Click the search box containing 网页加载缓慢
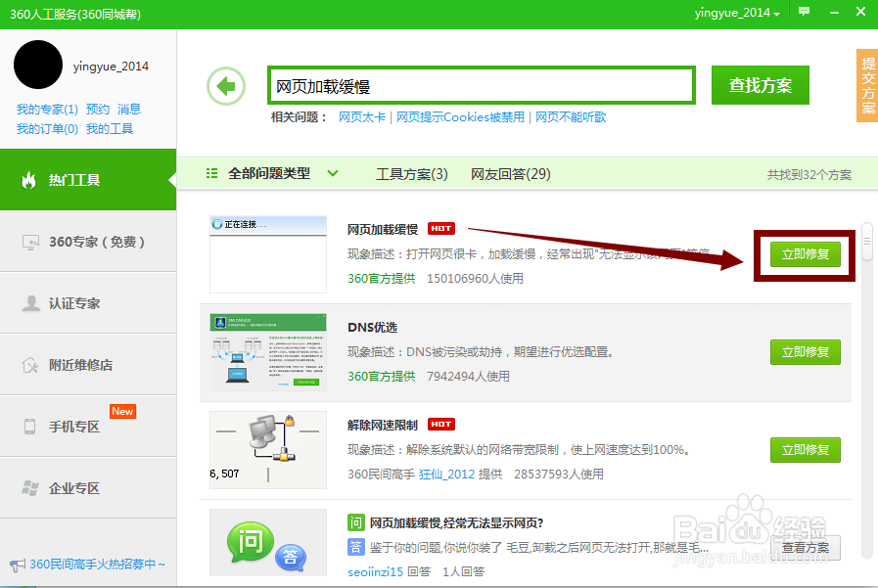This screenshot has width=878, height=588. click(482, 85)
